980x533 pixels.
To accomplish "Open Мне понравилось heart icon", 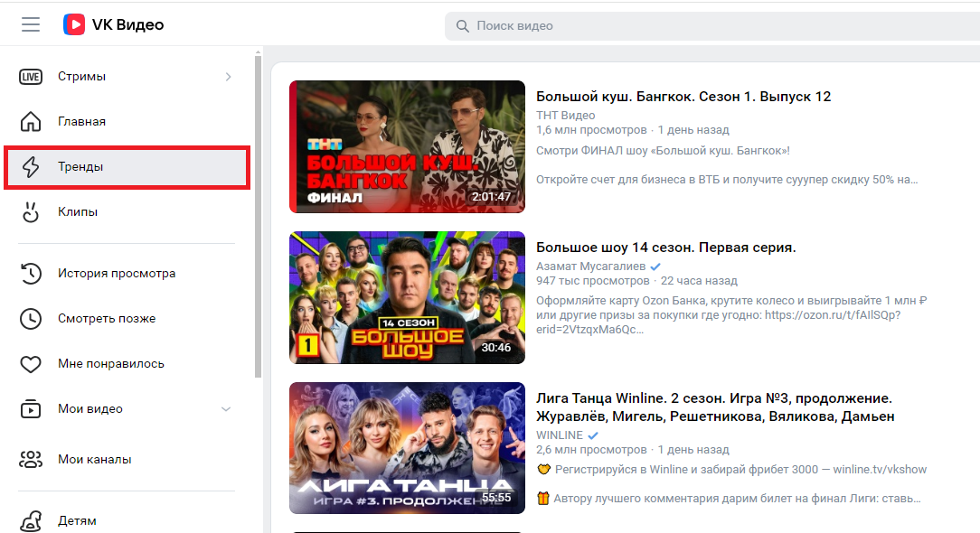I will (x=31, y=364).
